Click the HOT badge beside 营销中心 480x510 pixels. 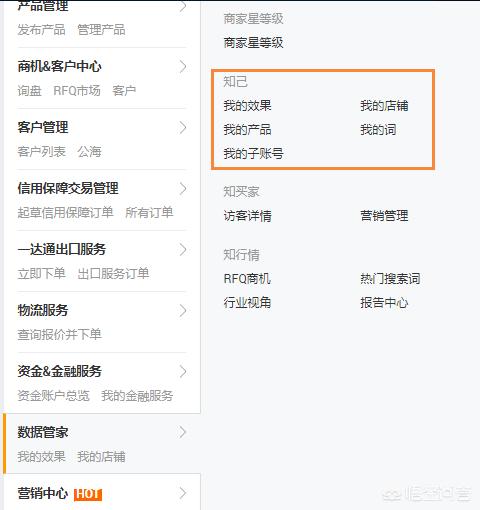pyautogui.click(x=88, y=494)
